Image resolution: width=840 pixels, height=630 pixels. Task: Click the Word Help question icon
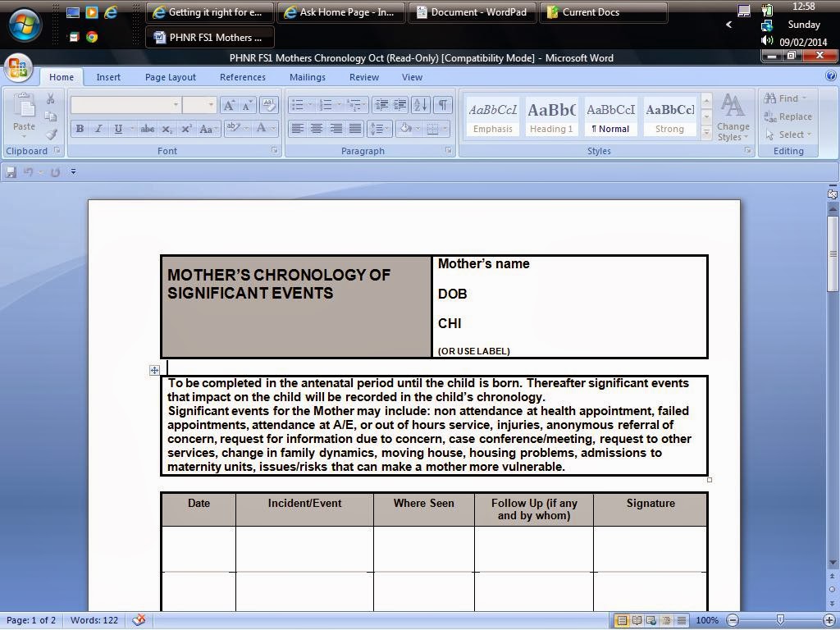pyautogui.click(x=831, y=76)
